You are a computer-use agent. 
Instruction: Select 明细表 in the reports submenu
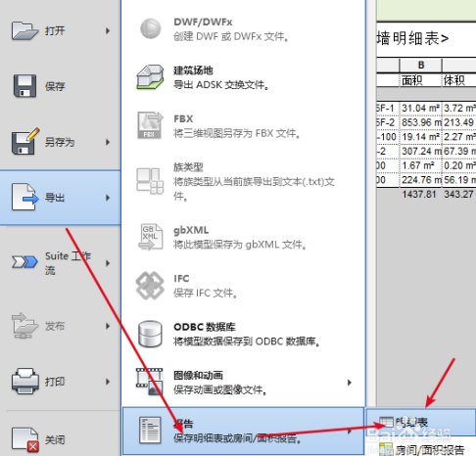pyautogui.click(x=420, y=422)
